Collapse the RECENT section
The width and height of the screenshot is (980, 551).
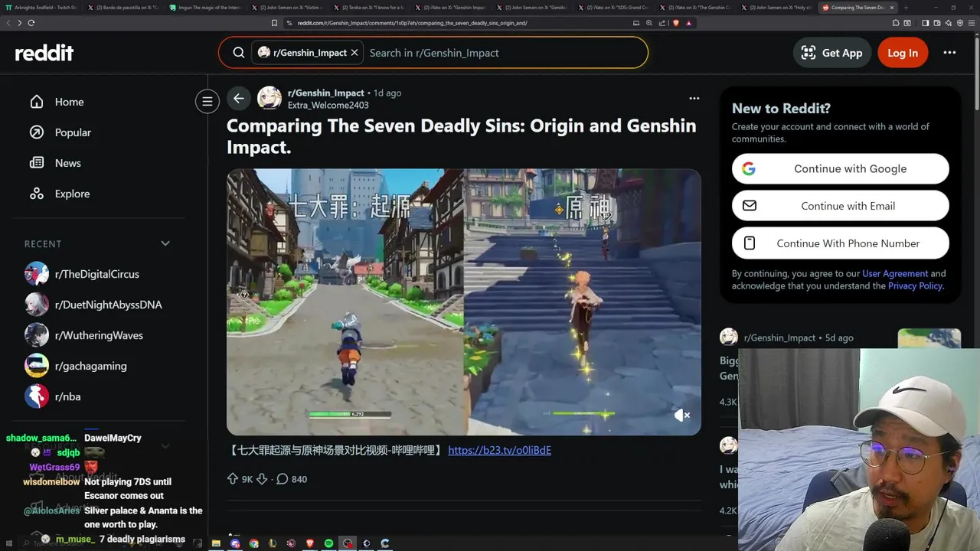165,243
